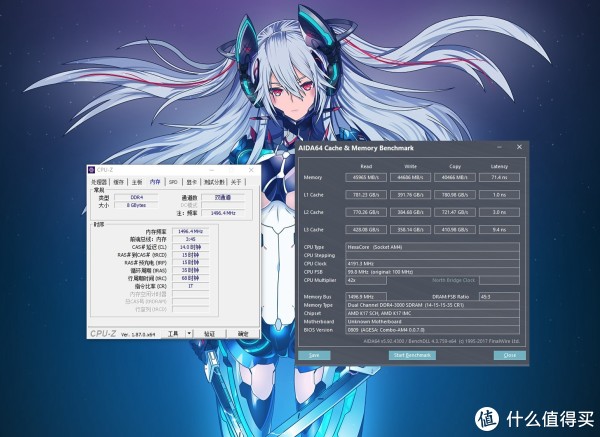This screenshot has width=600, height=437.
Task: Click the Unknown Motherboard field
Action: click(x=432, y=322)
